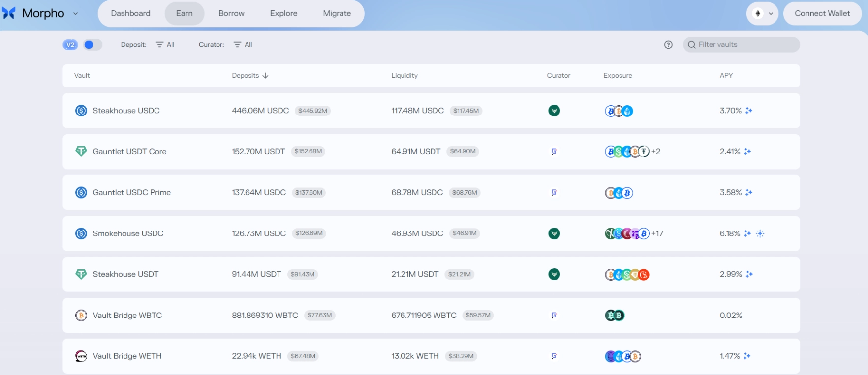This screenshot has height=375, width=868.
Task: Click Gauntlet curator icon in Gauntlet USDT Core row
Action: click(x=554, y=152)
